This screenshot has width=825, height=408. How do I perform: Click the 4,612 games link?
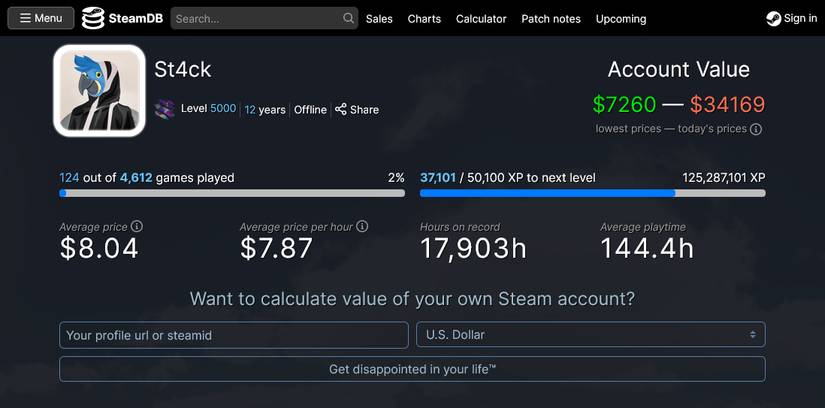pyautogui.click(x=136, y=178)
